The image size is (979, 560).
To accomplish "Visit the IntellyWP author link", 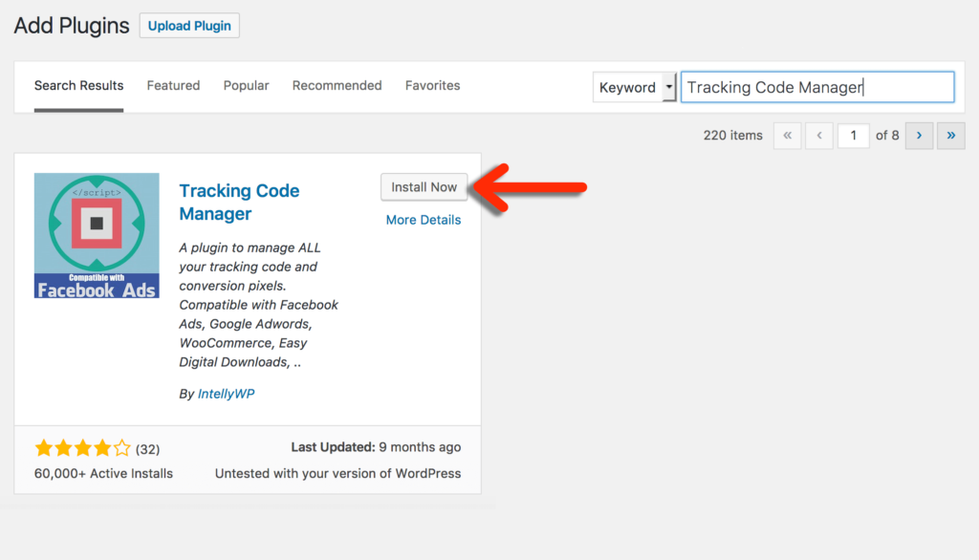I will (227, 394).
